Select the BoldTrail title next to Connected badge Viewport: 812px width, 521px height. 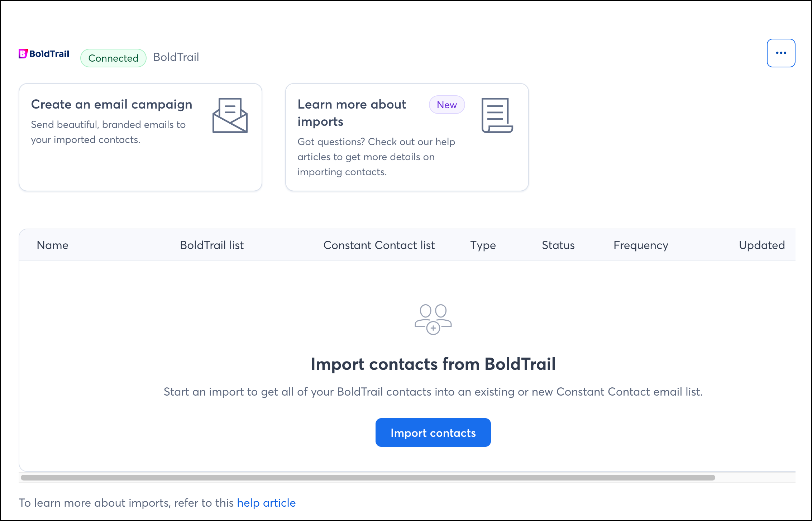tap(176, 57)
